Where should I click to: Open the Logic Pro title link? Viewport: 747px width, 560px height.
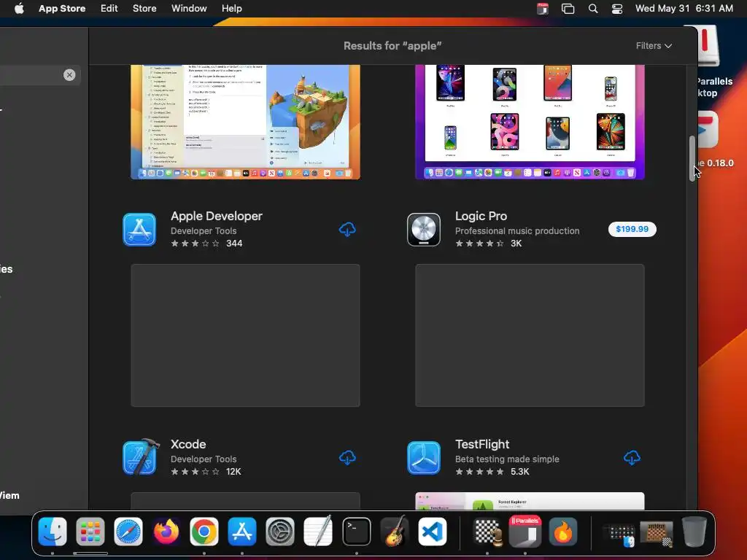(x=481, y=216)
